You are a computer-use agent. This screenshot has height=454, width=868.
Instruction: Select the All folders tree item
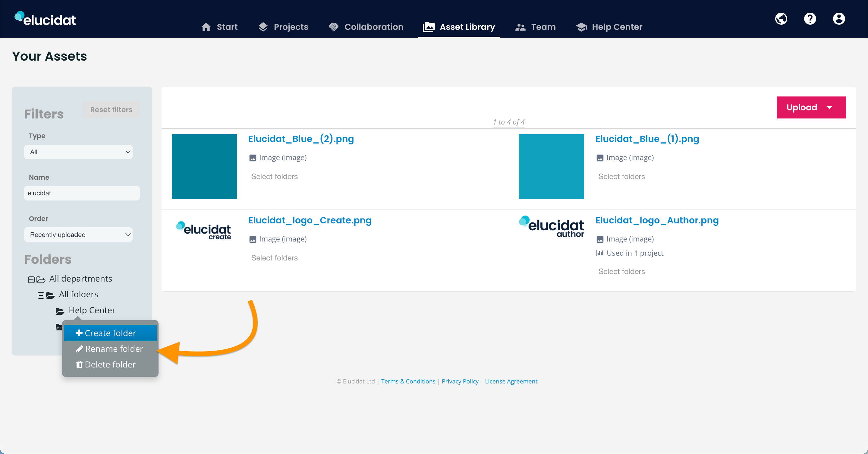pyautogui.click(x=78, y=294)
